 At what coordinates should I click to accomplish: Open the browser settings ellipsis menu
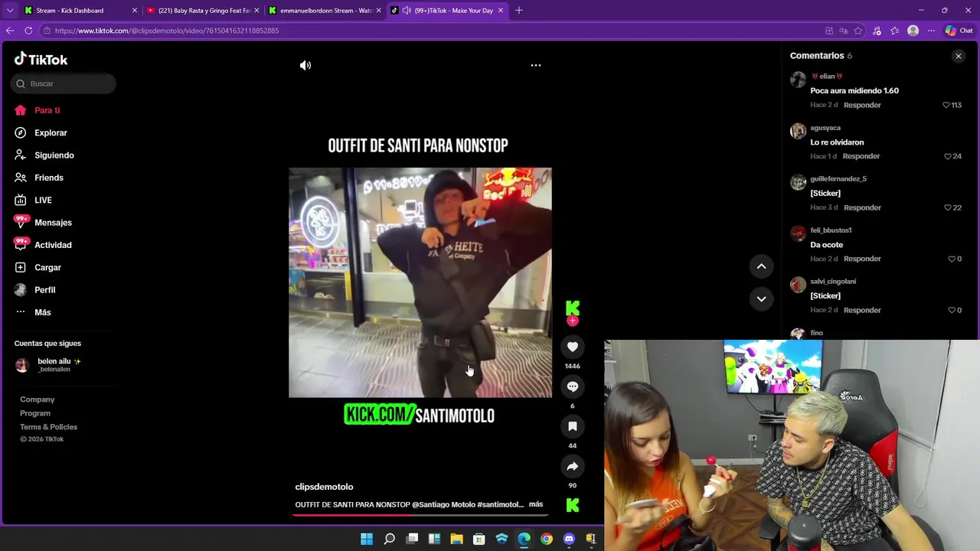pos(931,31)
